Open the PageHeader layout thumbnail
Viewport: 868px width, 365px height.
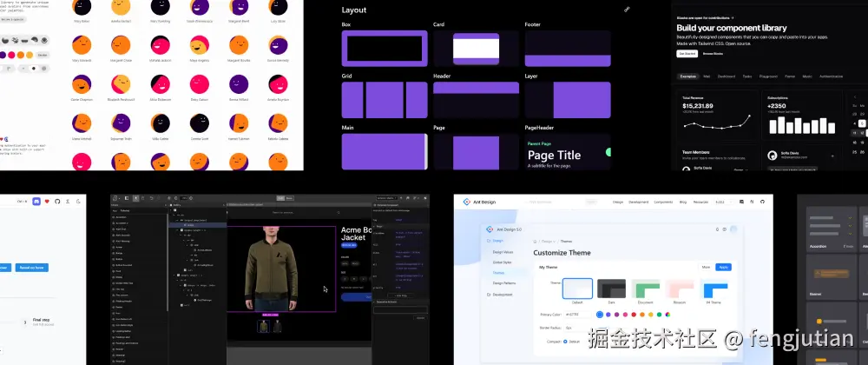(568, 151)
